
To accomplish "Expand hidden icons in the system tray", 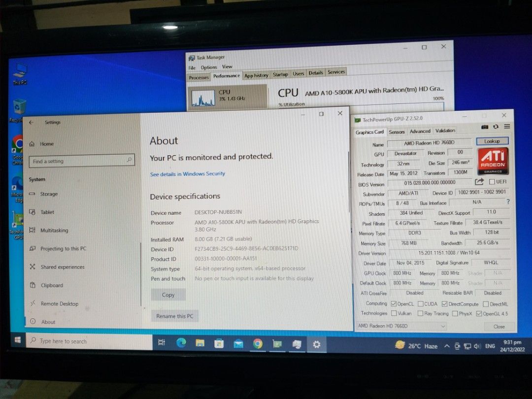I will (446, 346).
